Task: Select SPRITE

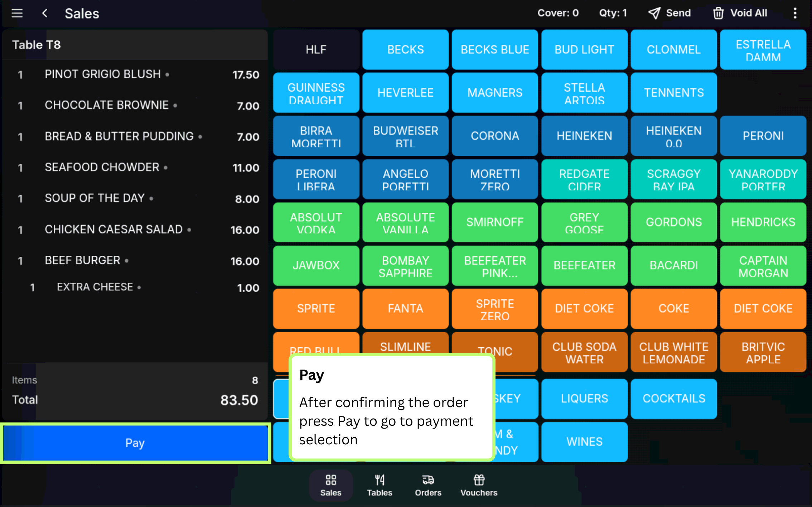Action: (316, 309)
